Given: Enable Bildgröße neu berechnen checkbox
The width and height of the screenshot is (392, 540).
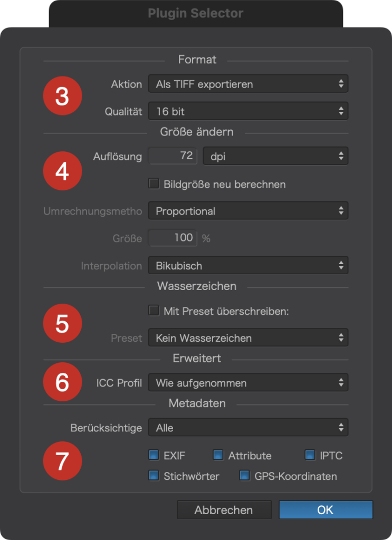Looking at the screenshot, I should (x=154, y=183).
